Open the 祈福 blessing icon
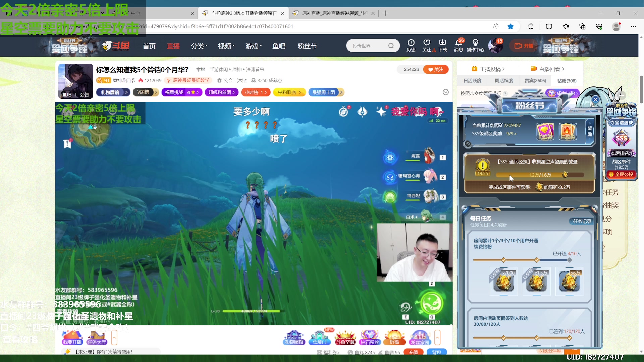The width and height of the screenshot is (644, 362). (394, 337)
